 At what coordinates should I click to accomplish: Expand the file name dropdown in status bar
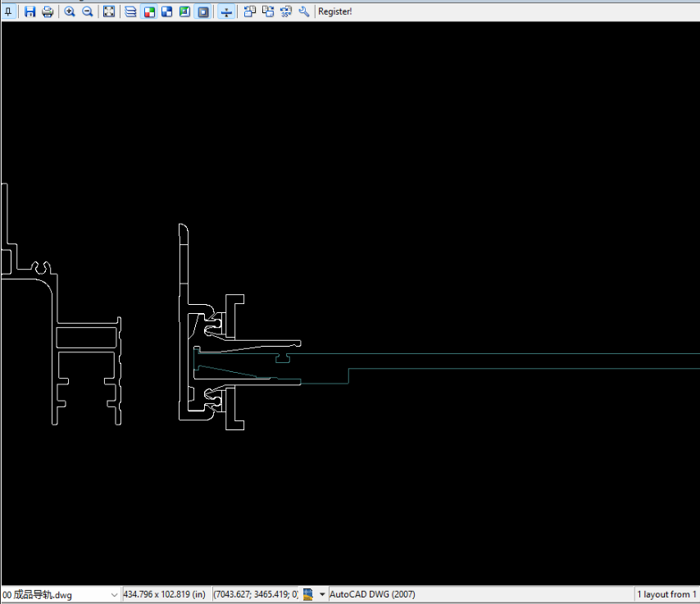(x=113, y=594)
